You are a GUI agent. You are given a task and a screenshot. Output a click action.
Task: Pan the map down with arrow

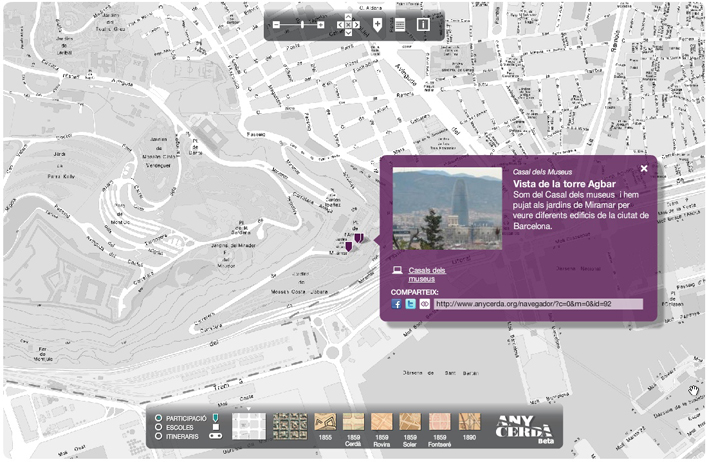(x=348, y=33)
